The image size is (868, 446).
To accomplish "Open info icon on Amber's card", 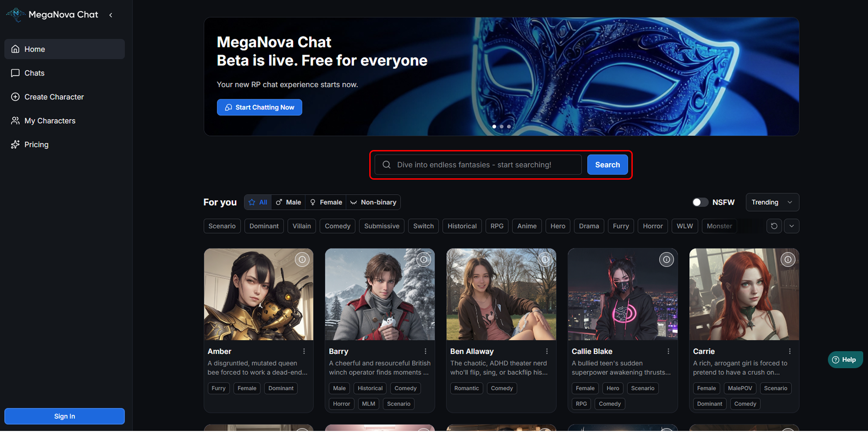I will pos(302,259).
